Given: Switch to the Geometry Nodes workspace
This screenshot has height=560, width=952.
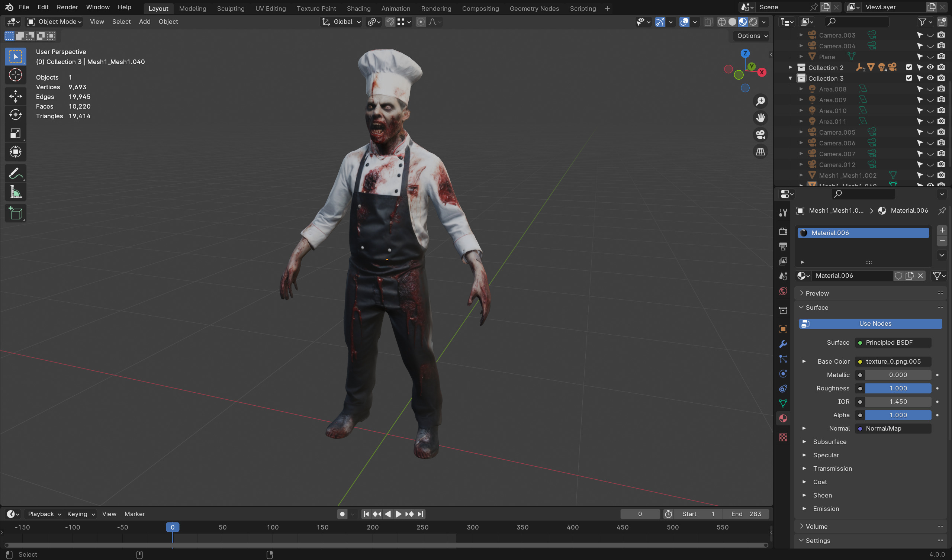Looking at the screenshot, I should (534, 8).
